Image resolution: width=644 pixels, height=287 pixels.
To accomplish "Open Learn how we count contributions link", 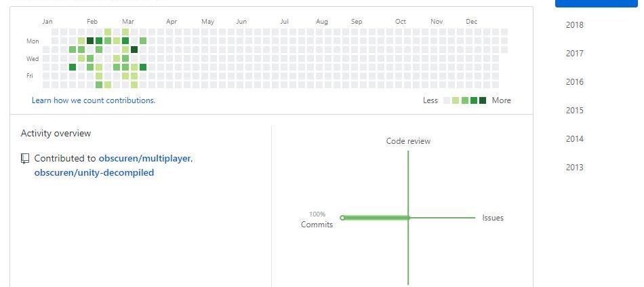I will (x=94, y=100).
